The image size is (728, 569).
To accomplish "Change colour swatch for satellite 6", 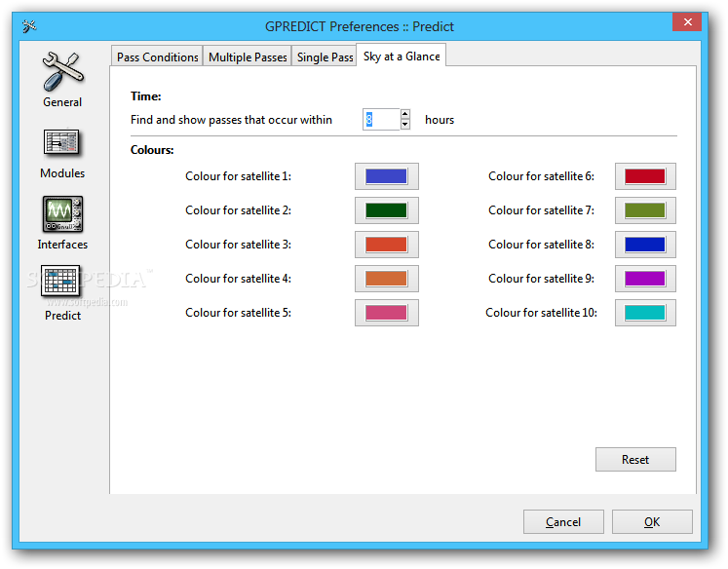I will tap(645, 176).
